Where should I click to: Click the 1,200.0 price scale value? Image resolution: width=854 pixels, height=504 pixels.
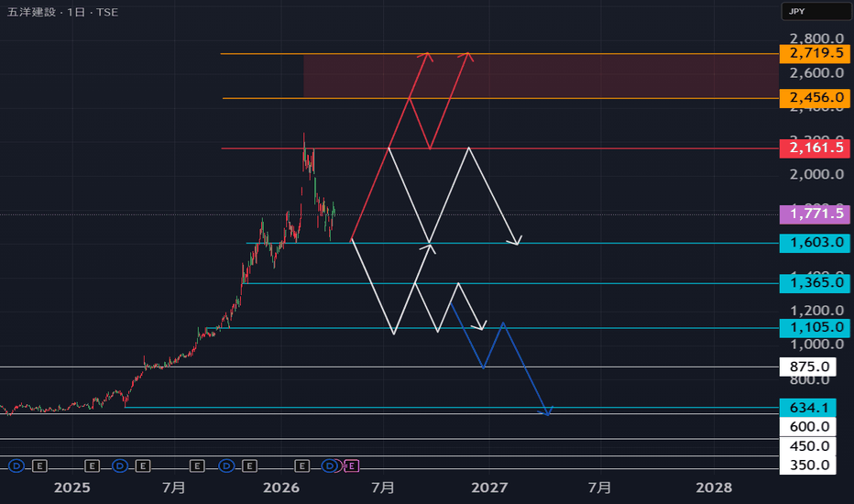pos(817,311)
